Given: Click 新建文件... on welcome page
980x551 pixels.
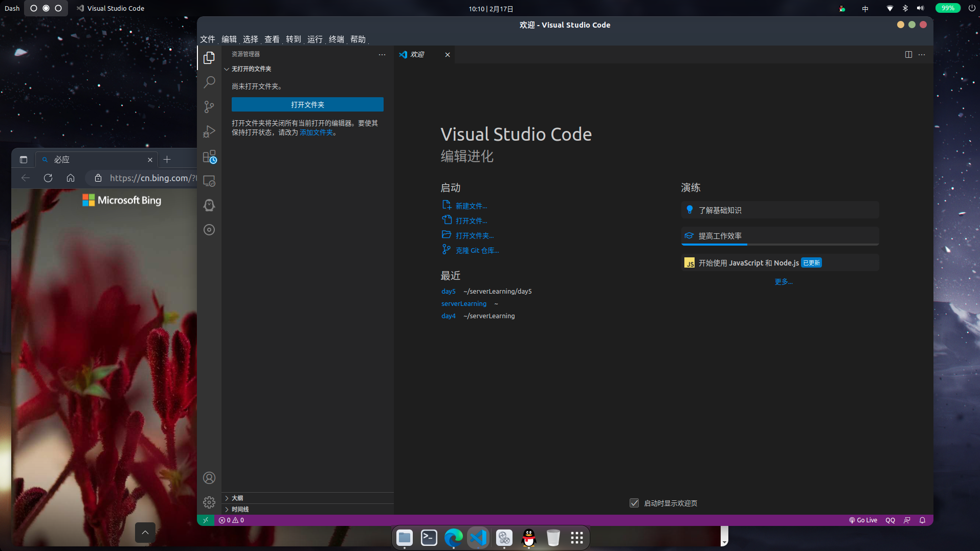Looking at the screenshot, I should (465, 206).
